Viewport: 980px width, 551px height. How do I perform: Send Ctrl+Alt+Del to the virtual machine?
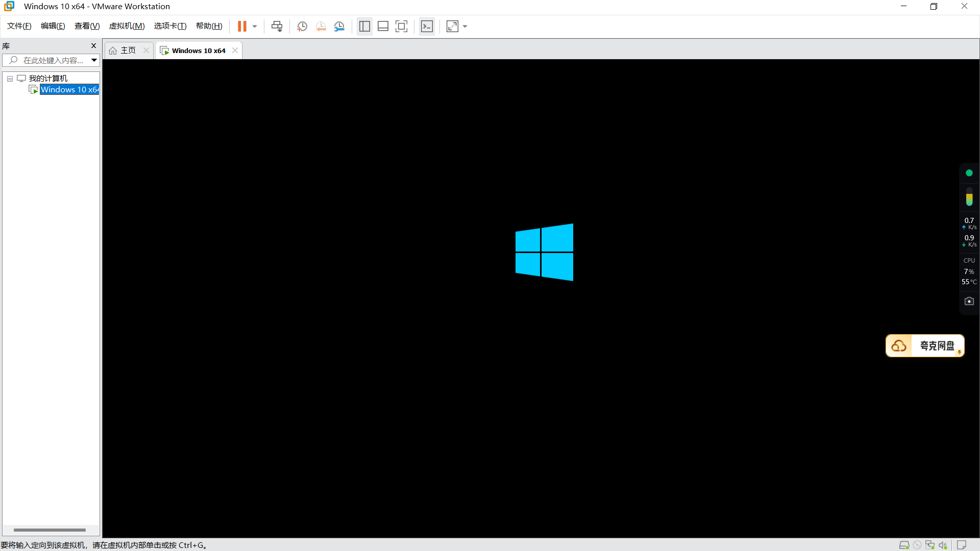coord(277,27)
